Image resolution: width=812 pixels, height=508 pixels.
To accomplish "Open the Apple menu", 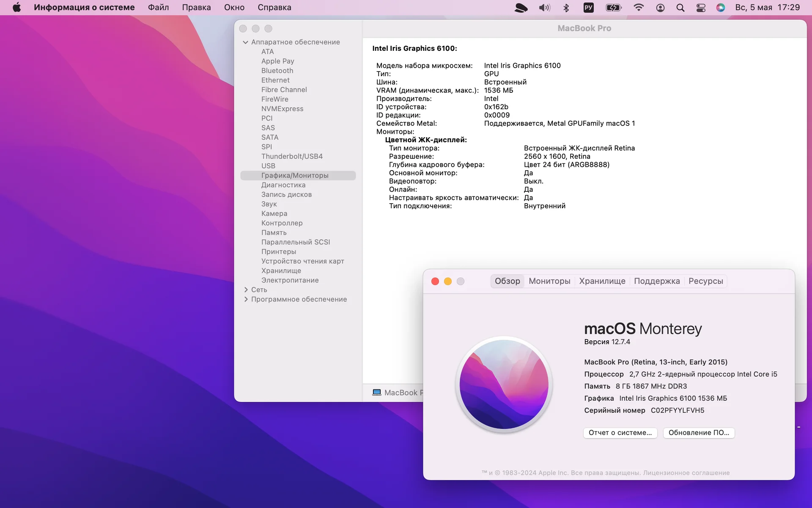I will 16,7.
